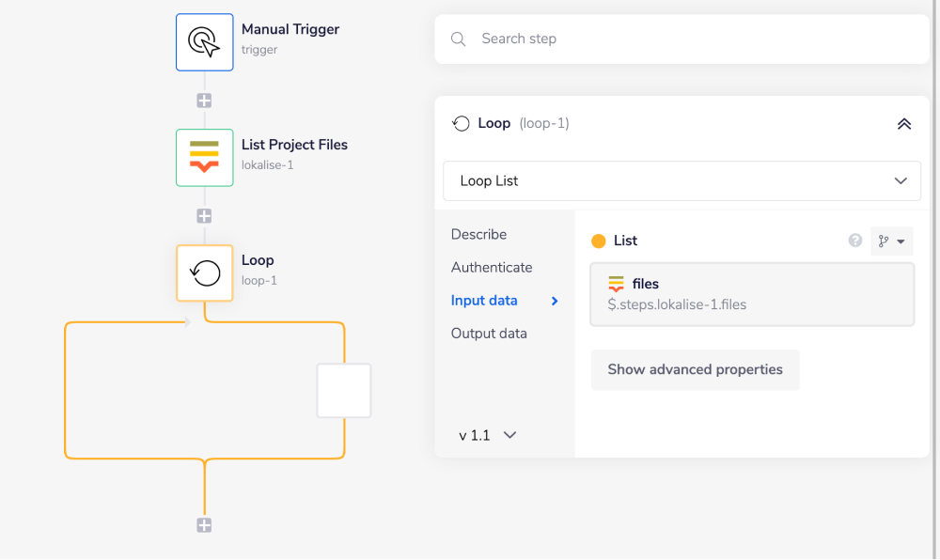Add a step below List Project Files
The image size is (940, 560).
point(204,216)
